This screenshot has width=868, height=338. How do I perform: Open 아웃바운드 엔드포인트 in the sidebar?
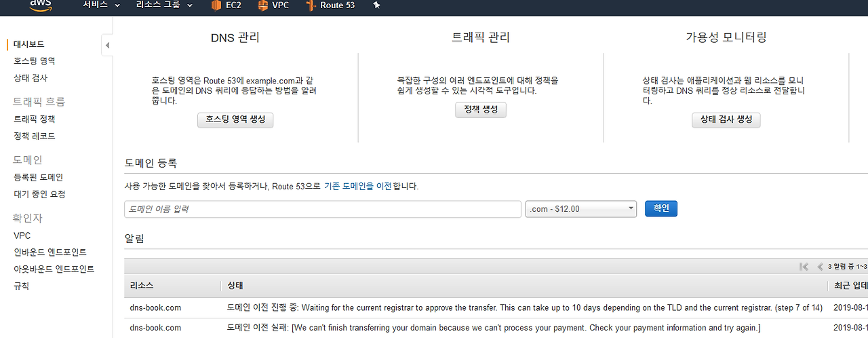click(x=54, y=269)
